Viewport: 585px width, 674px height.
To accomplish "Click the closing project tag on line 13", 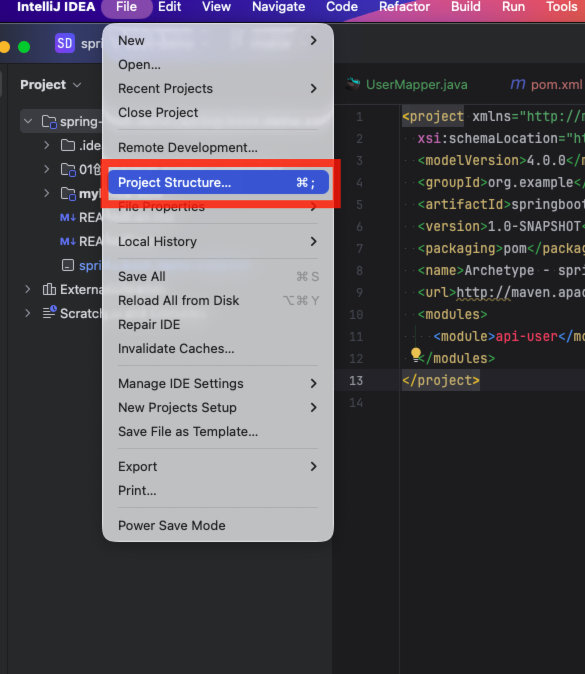I will tap(441, 380).
